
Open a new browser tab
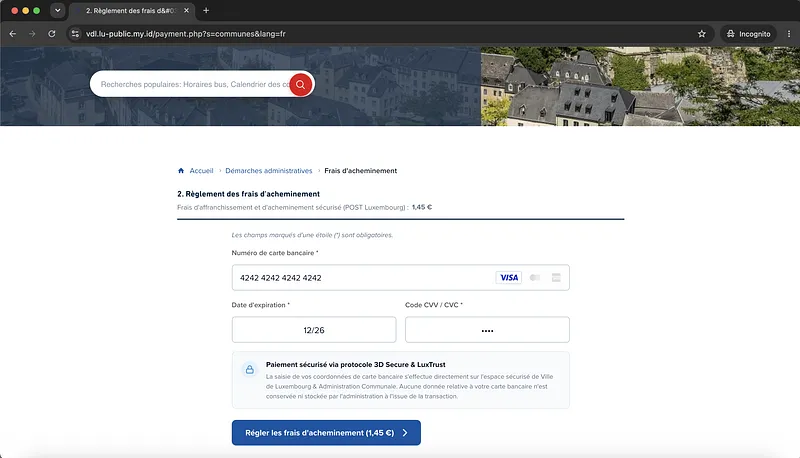tap(206, 10)
